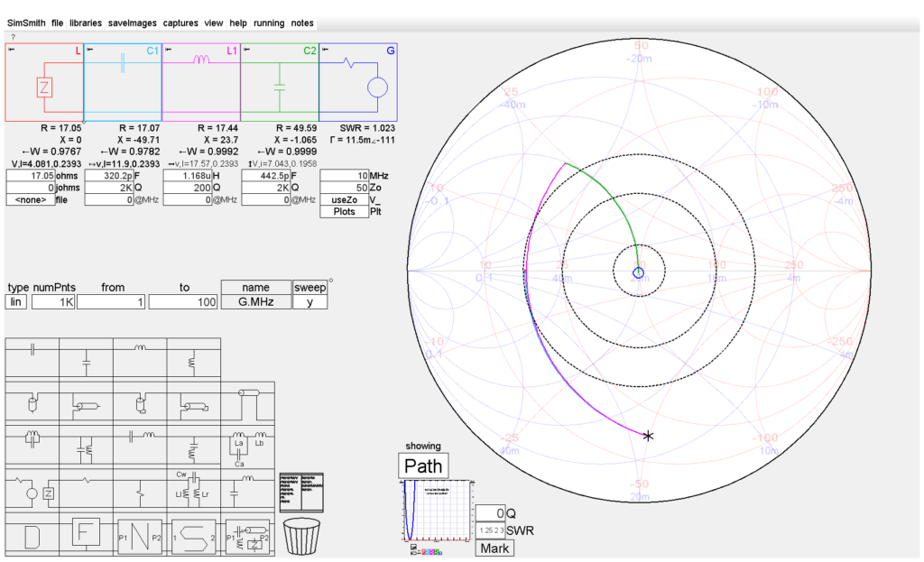Open the view menu

coord(213,23)
